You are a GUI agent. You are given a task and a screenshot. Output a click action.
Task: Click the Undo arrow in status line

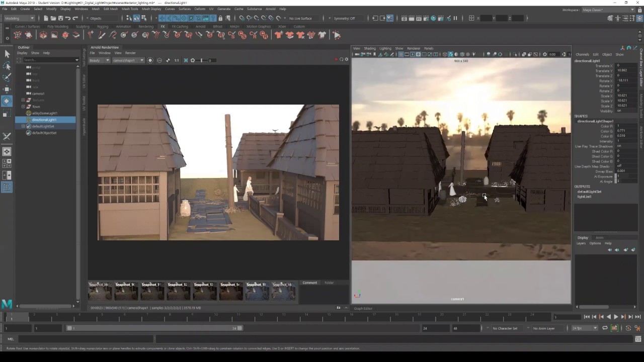[x=67, y=18]
